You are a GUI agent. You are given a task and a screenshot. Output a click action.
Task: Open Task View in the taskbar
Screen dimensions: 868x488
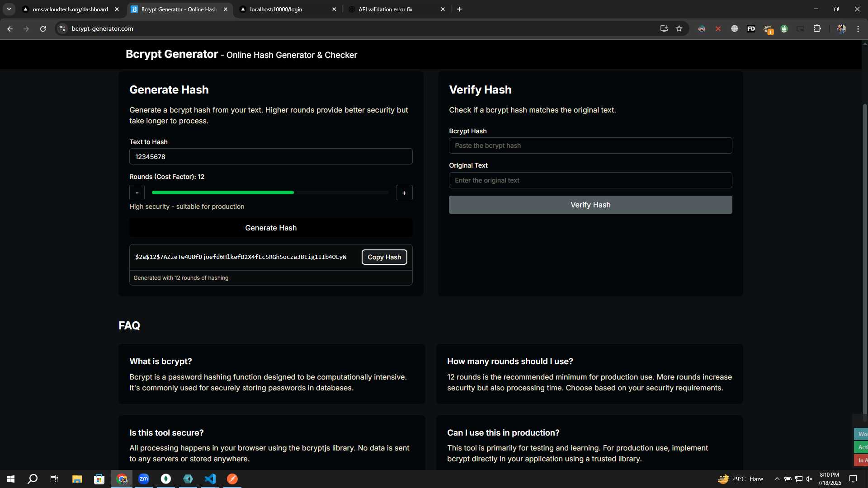click(x=54, y=479)
